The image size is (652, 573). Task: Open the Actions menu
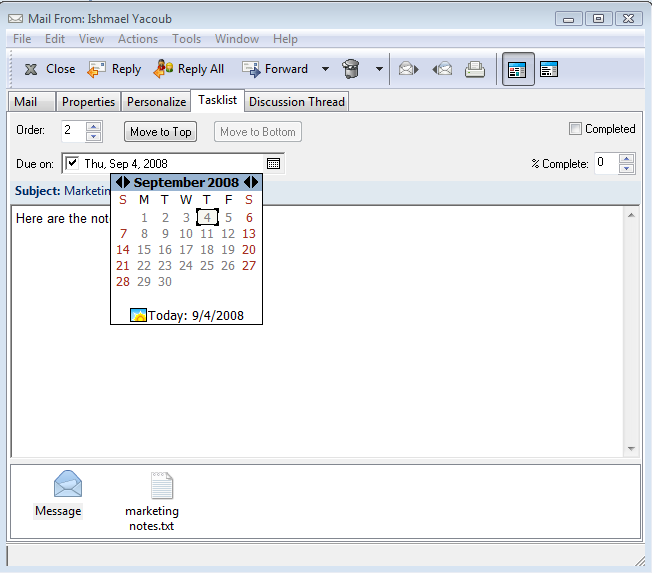(x=138, y=39)
